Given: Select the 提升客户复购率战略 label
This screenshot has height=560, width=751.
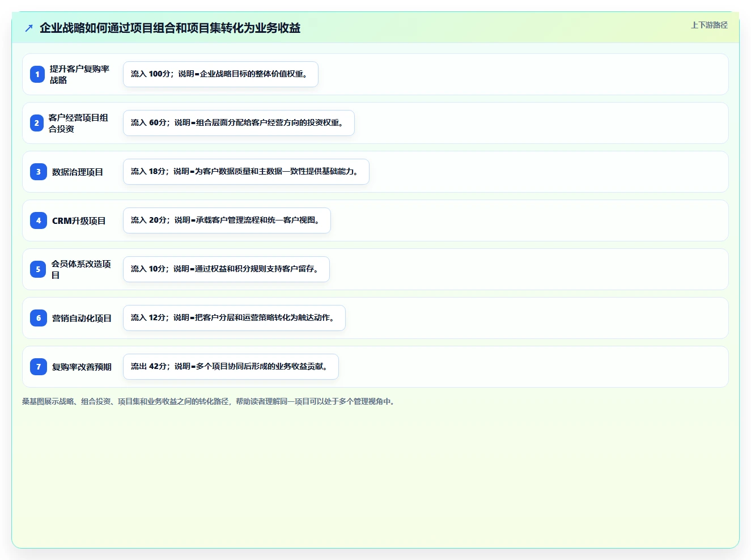Looking at the screenshot, I should click(79, 74).
